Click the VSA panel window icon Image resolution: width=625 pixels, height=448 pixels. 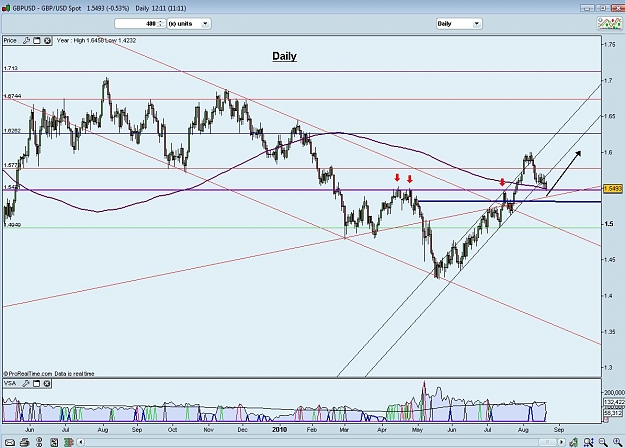36,383
